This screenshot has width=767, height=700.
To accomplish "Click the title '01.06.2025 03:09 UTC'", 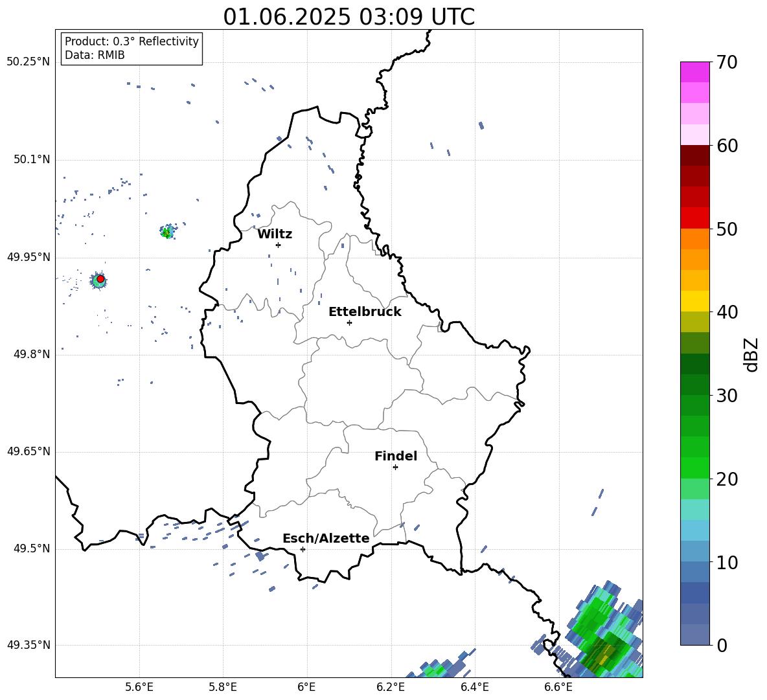I will tap(349, 17).
